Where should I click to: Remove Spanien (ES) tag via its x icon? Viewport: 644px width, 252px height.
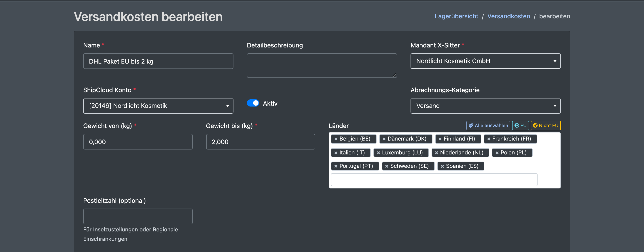442,166
